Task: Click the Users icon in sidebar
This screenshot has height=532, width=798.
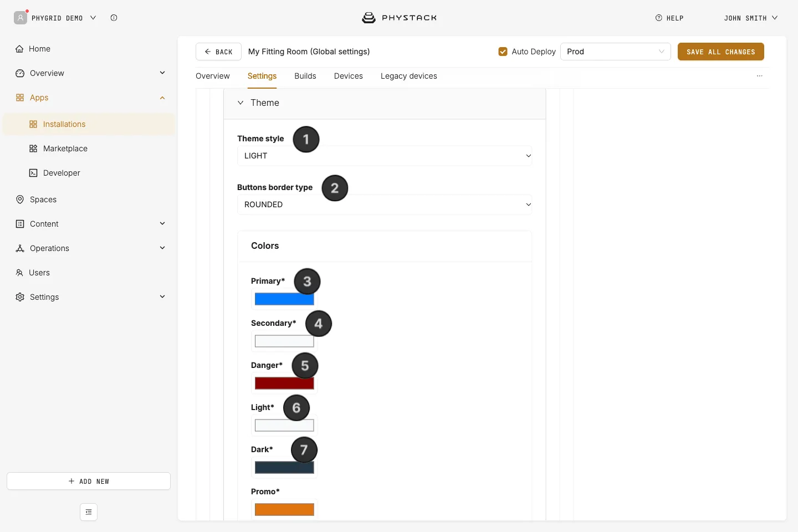Action: 19,273
